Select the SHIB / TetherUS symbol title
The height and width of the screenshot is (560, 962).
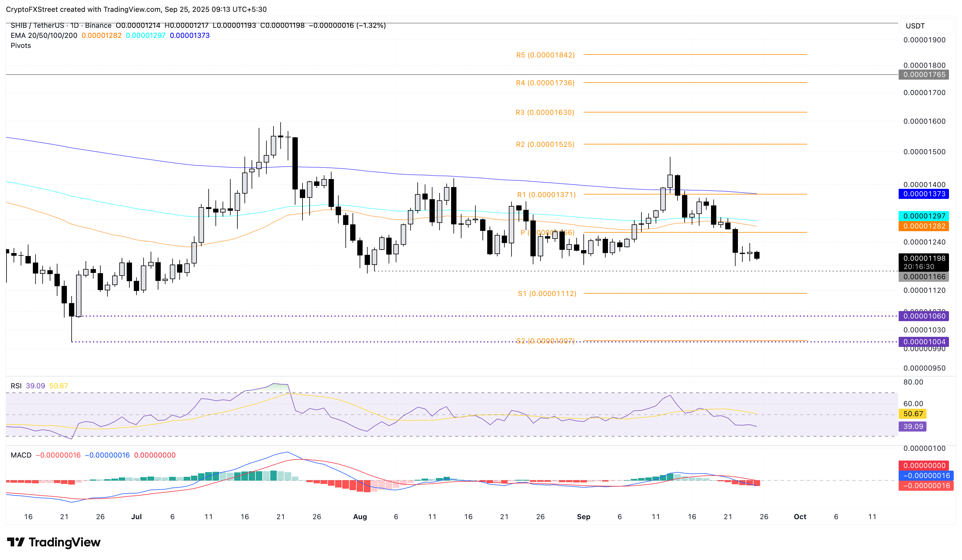(x=37, y=25)
